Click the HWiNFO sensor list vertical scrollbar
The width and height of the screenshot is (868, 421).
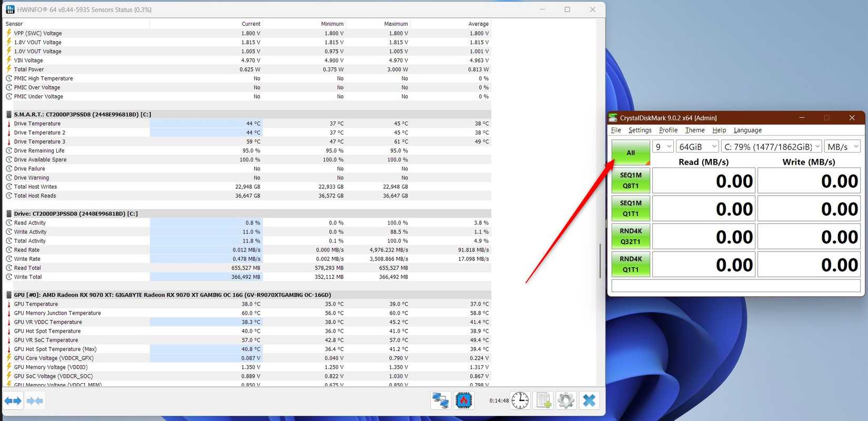tap(600, 260)
